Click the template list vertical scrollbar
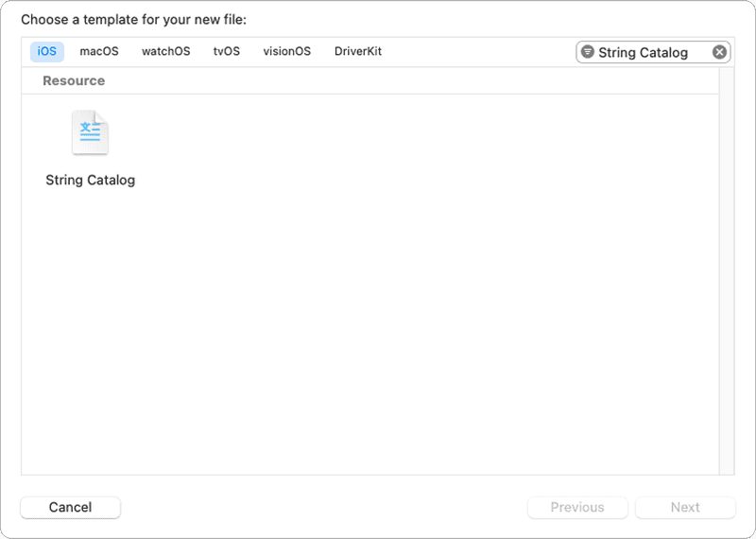 tap(727, 271)
